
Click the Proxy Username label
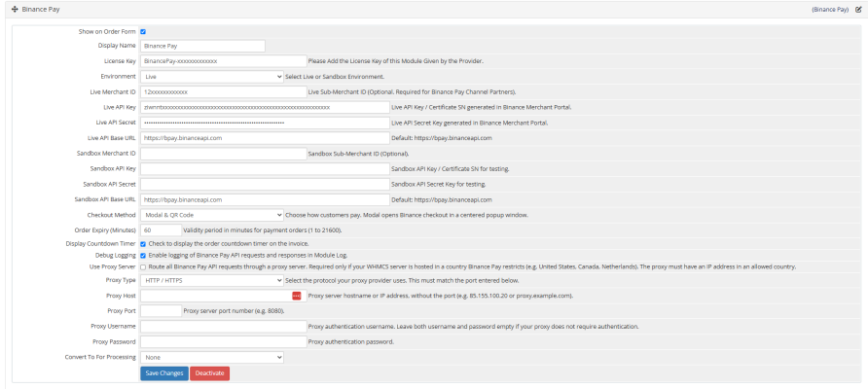coord(113,327)
